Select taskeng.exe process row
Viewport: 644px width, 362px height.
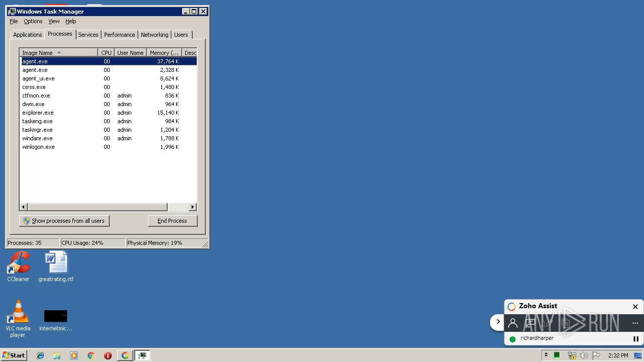(108, 121)
